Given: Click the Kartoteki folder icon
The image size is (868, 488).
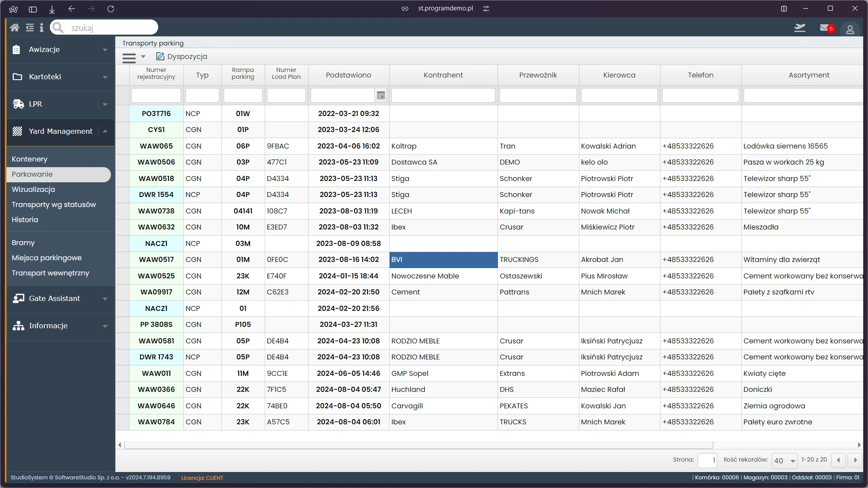Looking at the screenshot, I should 17,77.
